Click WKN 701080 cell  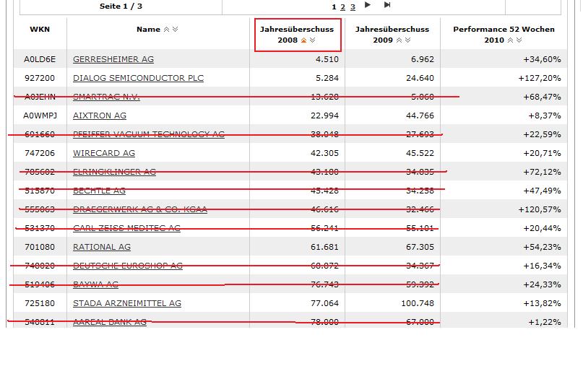coord(40,247)
